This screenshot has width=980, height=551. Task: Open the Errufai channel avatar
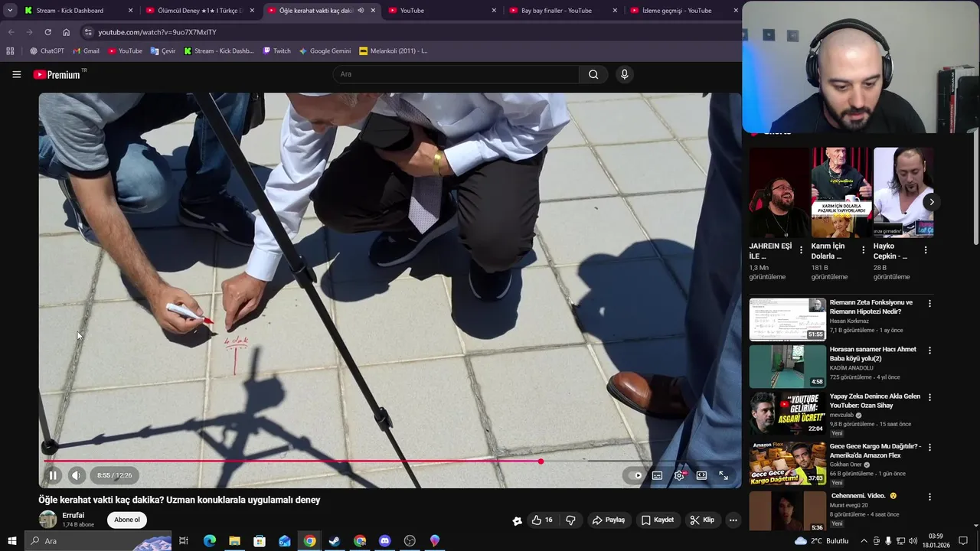pos(47,519)
